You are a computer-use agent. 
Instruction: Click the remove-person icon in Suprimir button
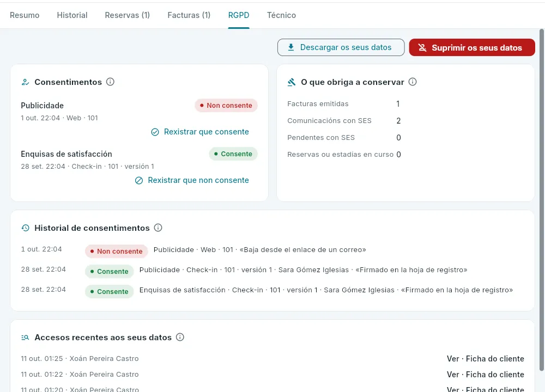point(422,47)
